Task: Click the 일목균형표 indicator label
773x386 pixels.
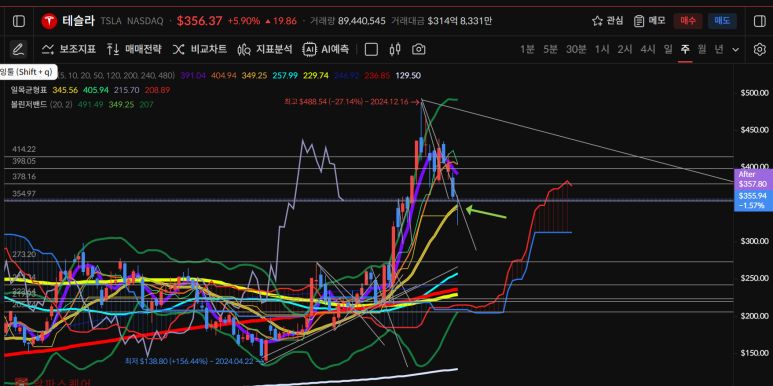Action: (28, 90)
